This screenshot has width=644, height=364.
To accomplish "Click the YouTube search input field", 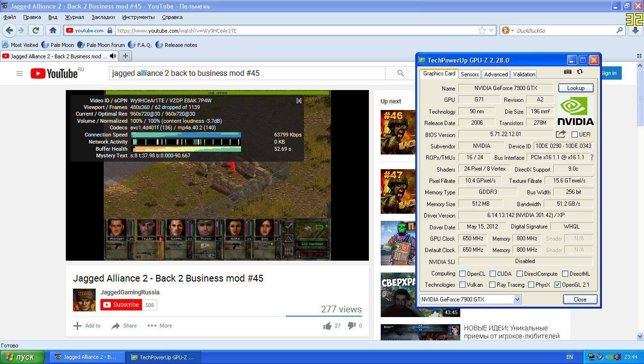I will 247,73.
